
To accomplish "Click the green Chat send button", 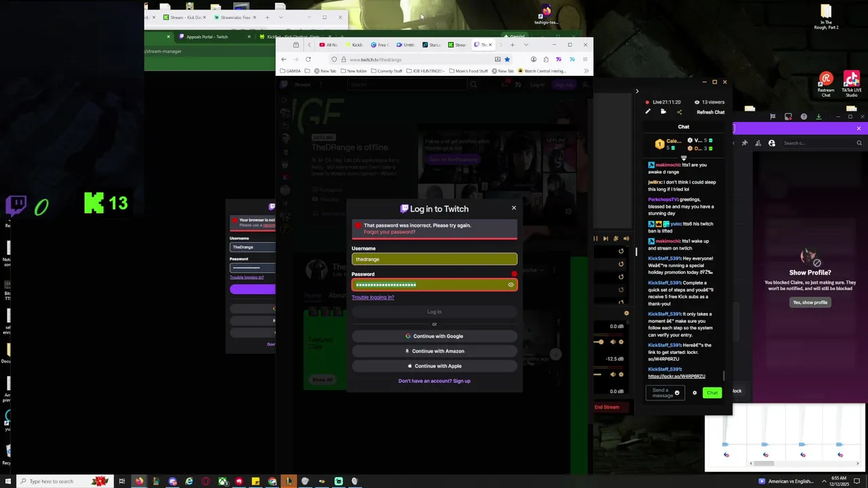I will [x=712, y=392].
